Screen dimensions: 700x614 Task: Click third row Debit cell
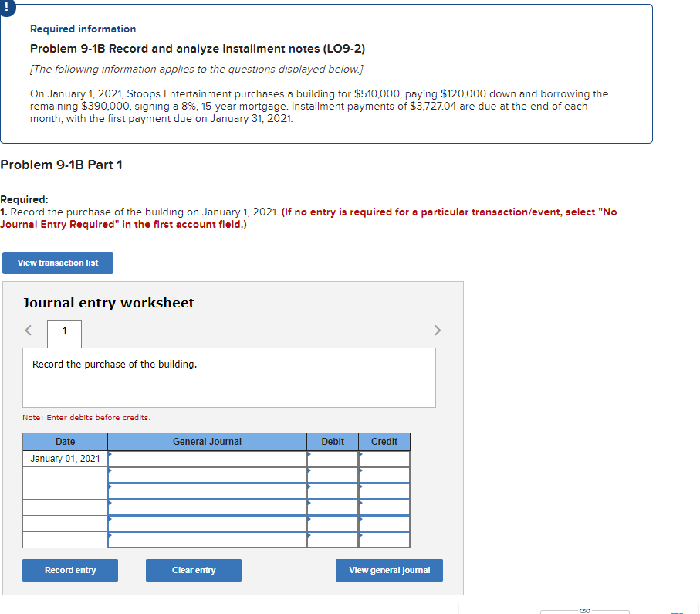pyautogui.click(x=333, y=491)
